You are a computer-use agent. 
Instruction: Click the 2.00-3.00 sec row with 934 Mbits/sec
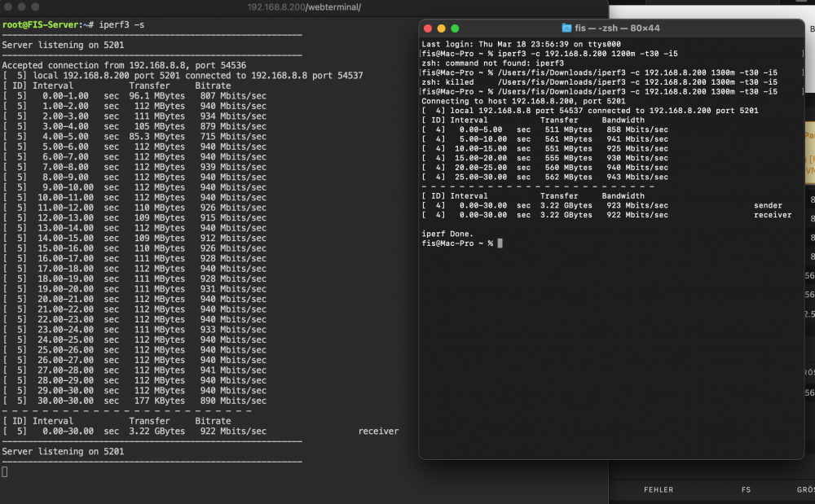coord(134,116)
